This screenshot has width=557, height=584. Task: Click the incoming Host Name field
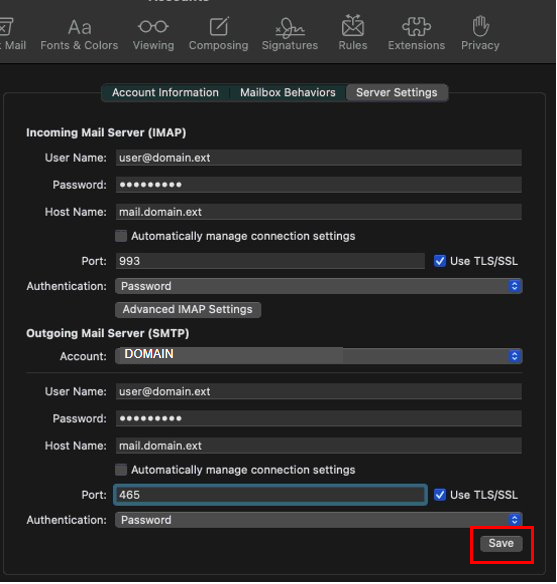[x=319, y=212]
